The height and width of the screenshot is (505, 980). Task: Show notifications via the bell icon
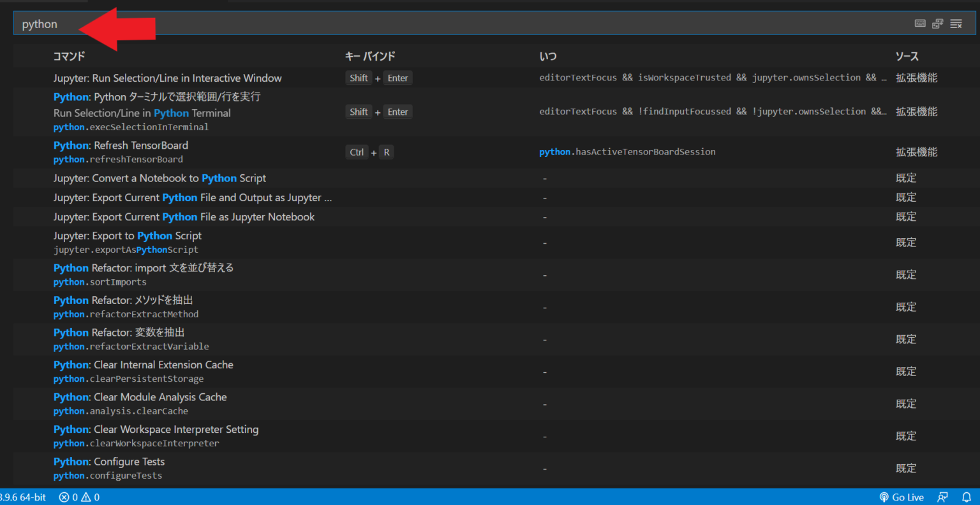point(967,497)
